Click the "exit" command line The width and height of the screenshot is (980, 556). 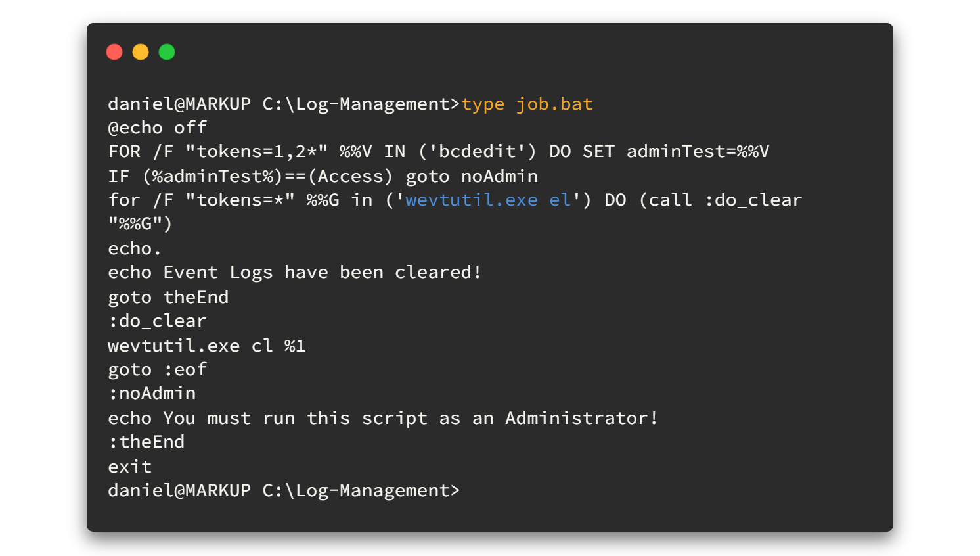click(x=130, y=467)
